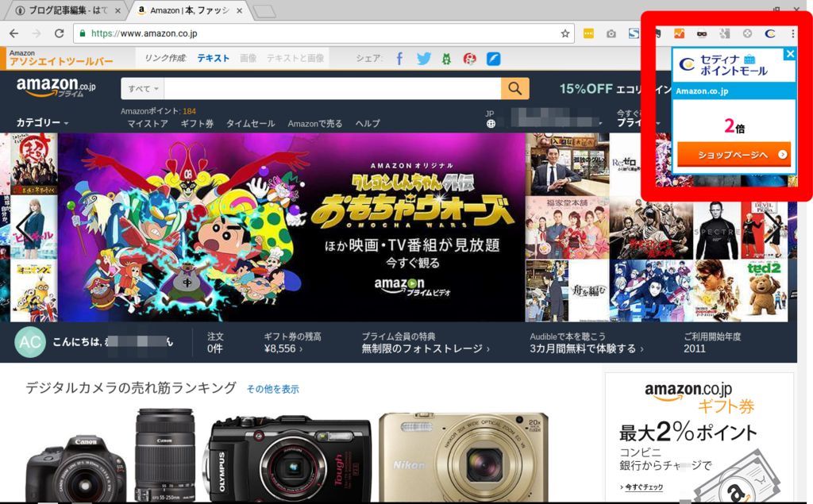Click the 注文 0件 orders entry

(x=215, y=343)
